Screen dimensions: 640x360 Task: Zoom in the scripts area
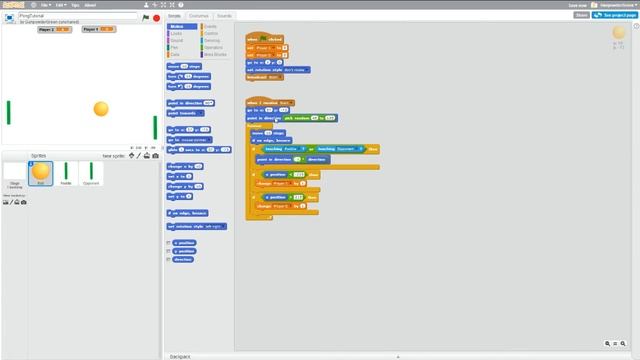(x=623, y=344)
